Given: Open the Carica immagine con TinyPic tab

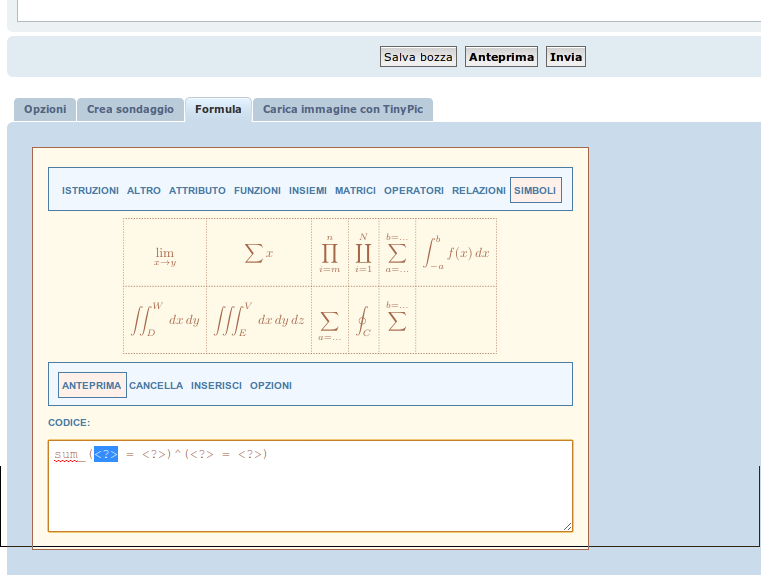Looking at the screenshot, I should coord(342,109).
